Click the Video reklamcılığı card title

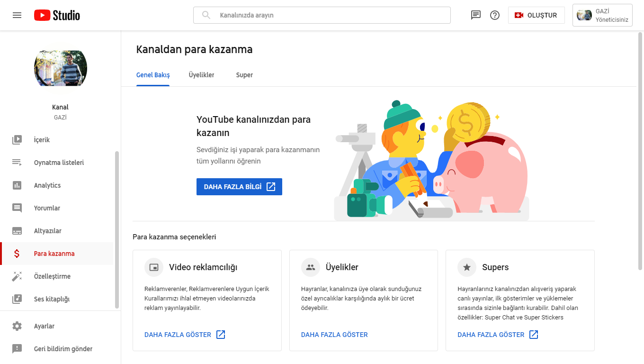coord(203,267)
